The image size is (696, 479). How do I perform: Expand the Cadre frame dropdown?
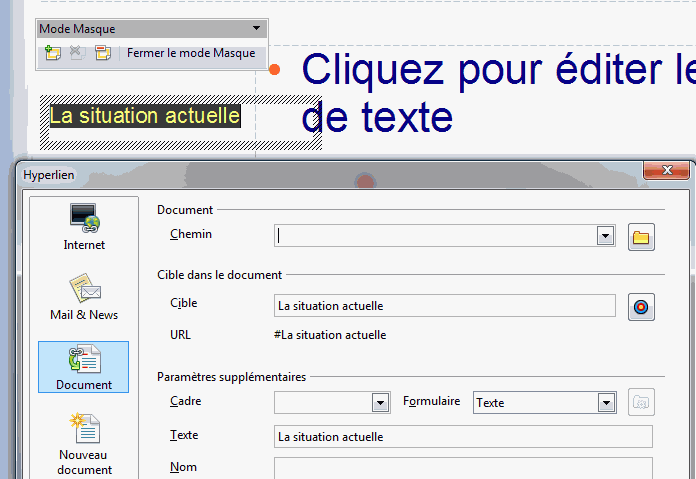click(380, 403)
